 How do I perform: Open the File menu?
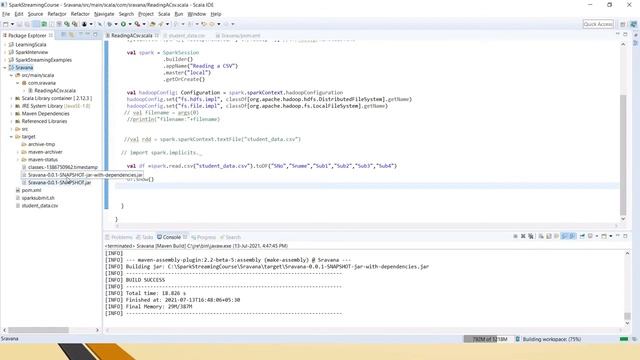click(x=6, y=14)
